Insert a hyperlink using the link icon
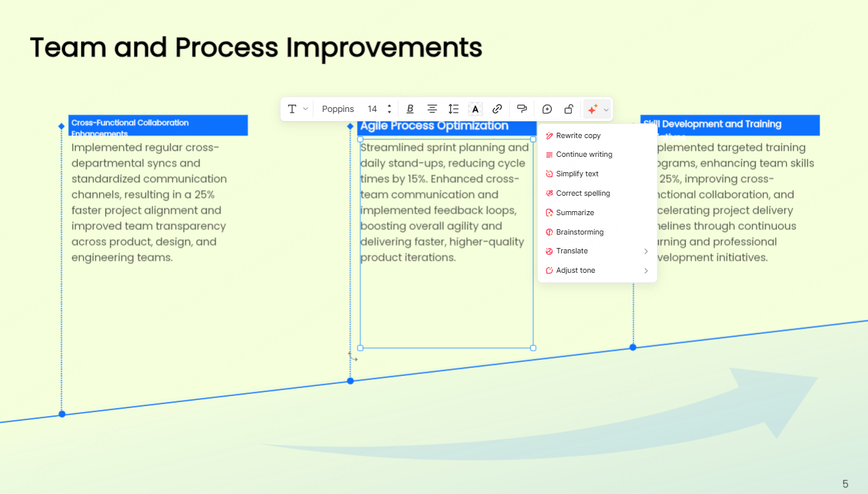 pyautogui.click(x=497, y=109)
